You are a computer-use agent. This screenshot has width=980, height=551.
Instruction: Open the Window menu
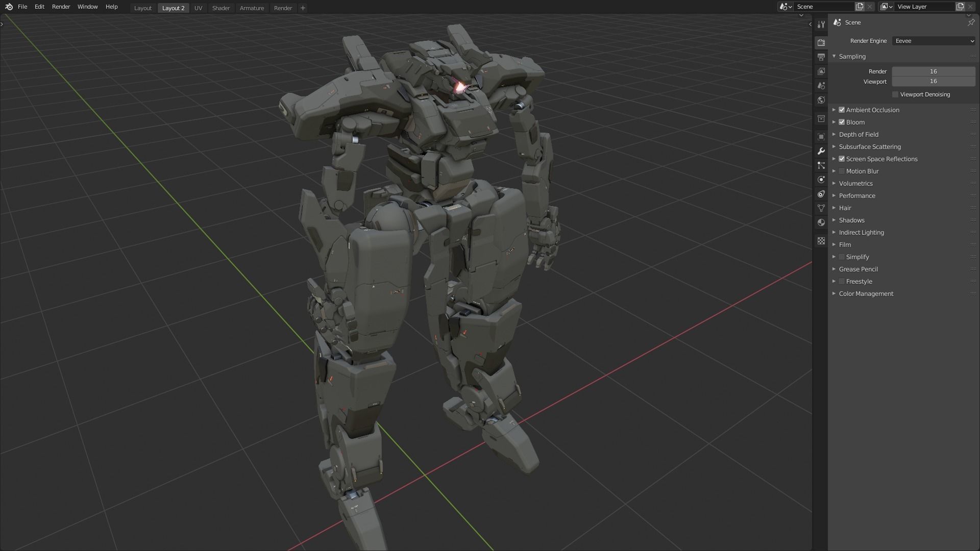[x=87, y=7]
